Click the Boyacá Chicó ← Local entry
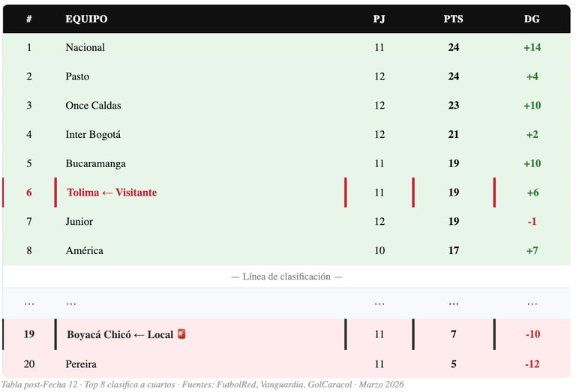The image size is (576, 392). pos(120,334)
